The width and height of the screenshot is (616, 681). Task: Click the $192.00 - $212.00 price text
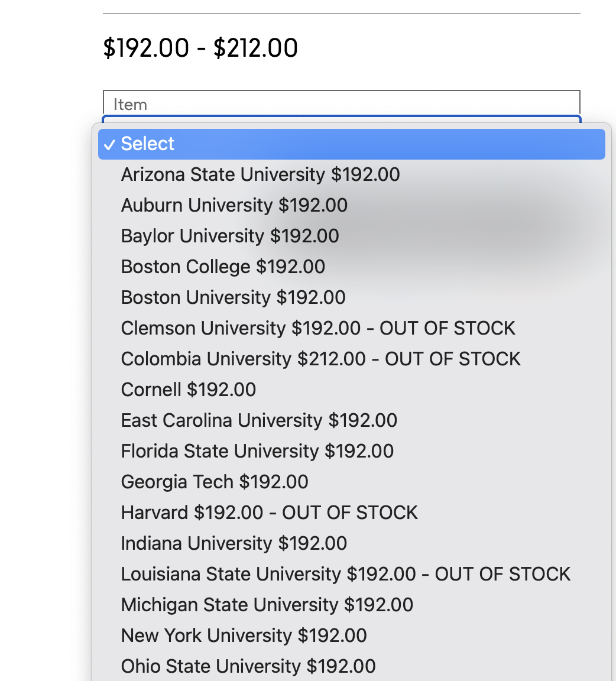tap(200, 48)
